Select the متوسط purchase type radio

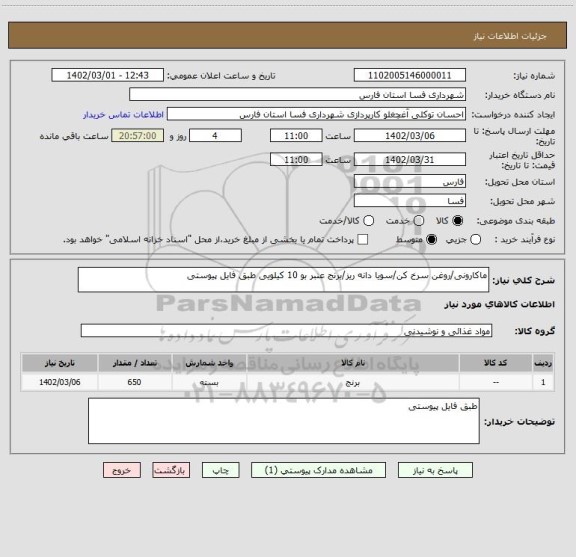tap(431, 240)
